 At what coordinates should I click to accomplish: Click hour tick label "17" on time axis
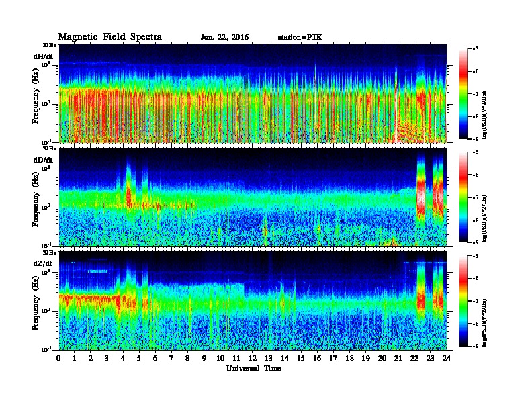pos(334,358)
